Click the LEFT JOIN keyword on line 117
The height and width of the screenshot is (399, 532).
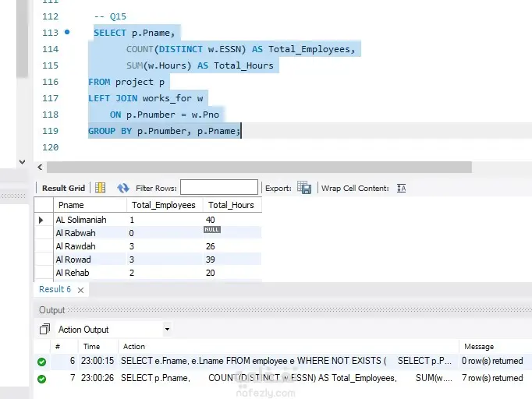(112, 98)
